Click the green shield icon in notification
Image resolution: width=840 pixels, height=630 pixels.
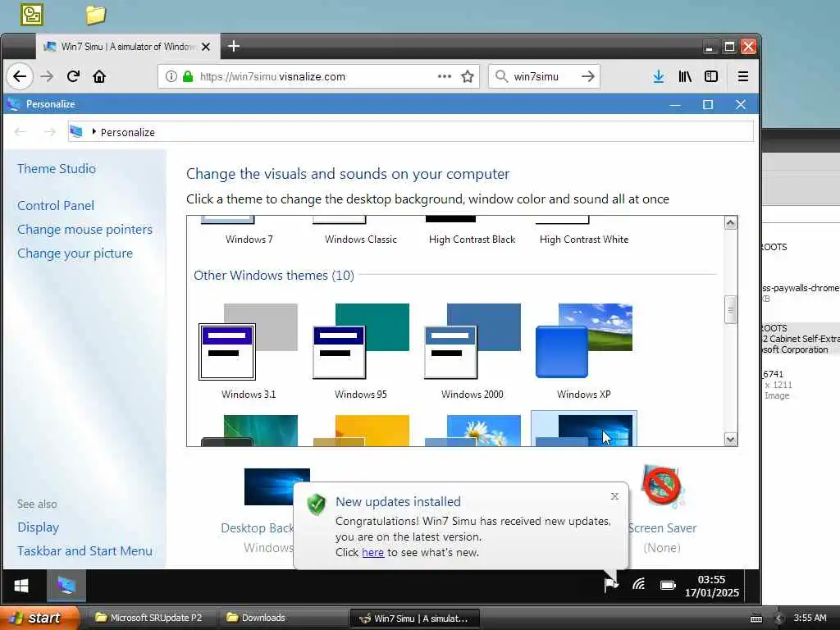pyautogui.click(x=317, y=504)
